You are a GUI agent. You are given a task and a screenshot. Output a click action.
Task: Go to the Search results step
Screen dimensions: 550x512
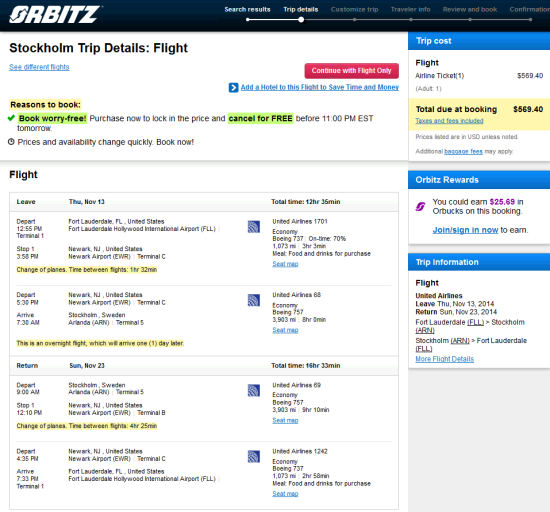(x=247, y=9)
